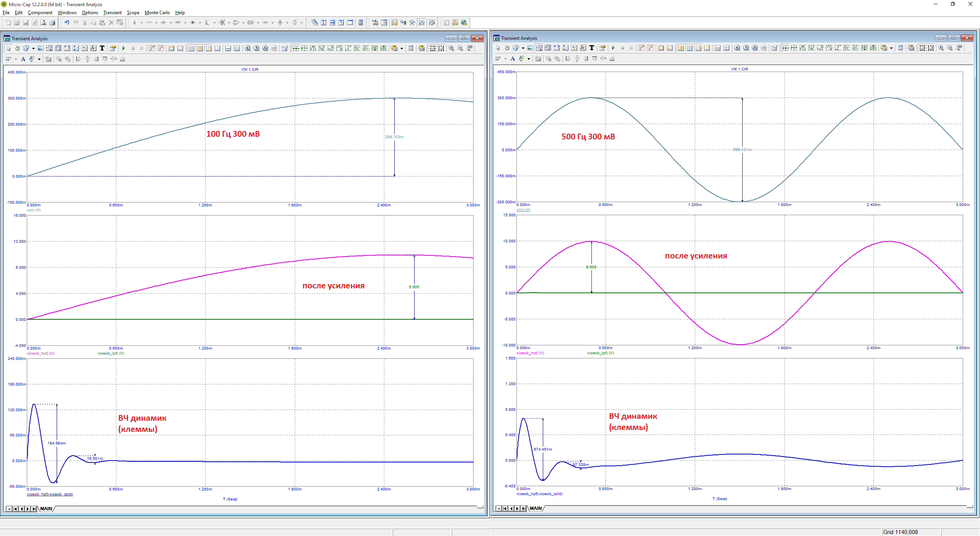The image size is (980, 536).
Task: Open the File menu
Action: coord(6,13)
